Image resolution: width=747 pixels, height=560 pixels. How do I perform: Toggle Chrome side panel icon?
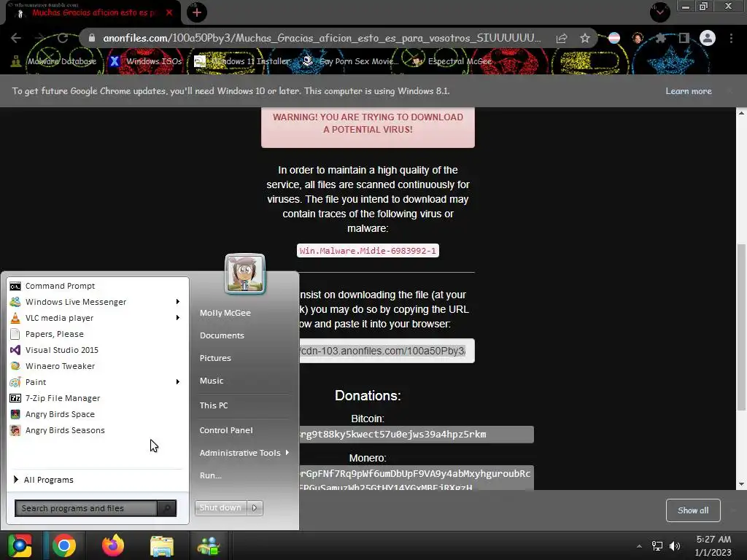[684, 38]
